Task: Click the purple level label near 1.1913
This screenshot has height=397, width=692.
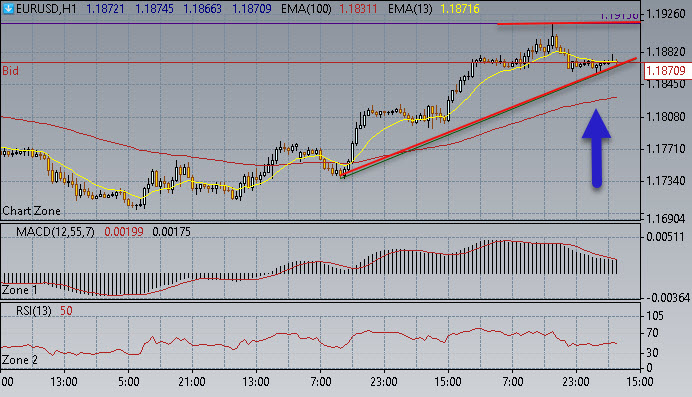Action: coord(620,16)
